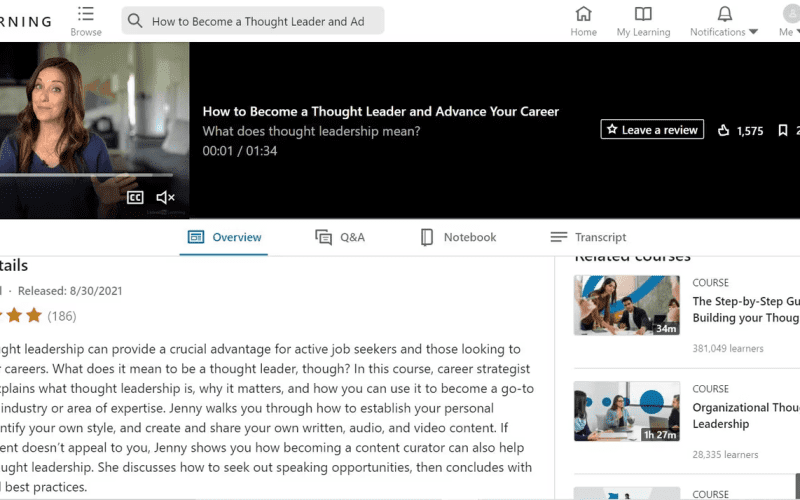Click the video progress bar

(86, 175)
